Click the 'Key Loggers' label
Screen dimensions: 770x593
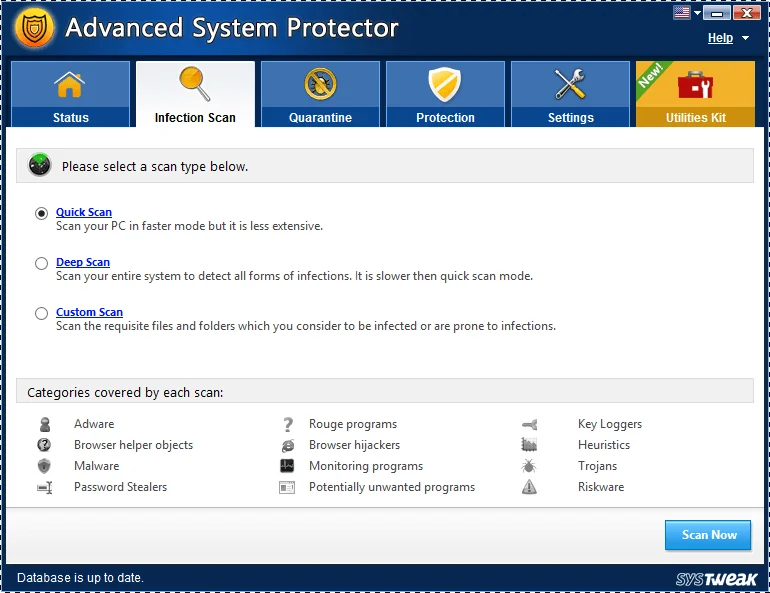609,424
